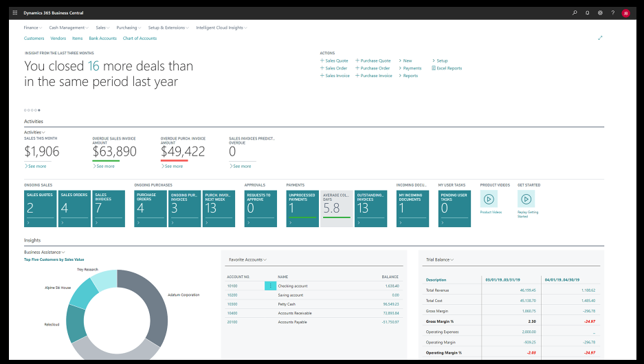Click the help question mark icon
Viewport: 644px width, 364px height.
613,13
